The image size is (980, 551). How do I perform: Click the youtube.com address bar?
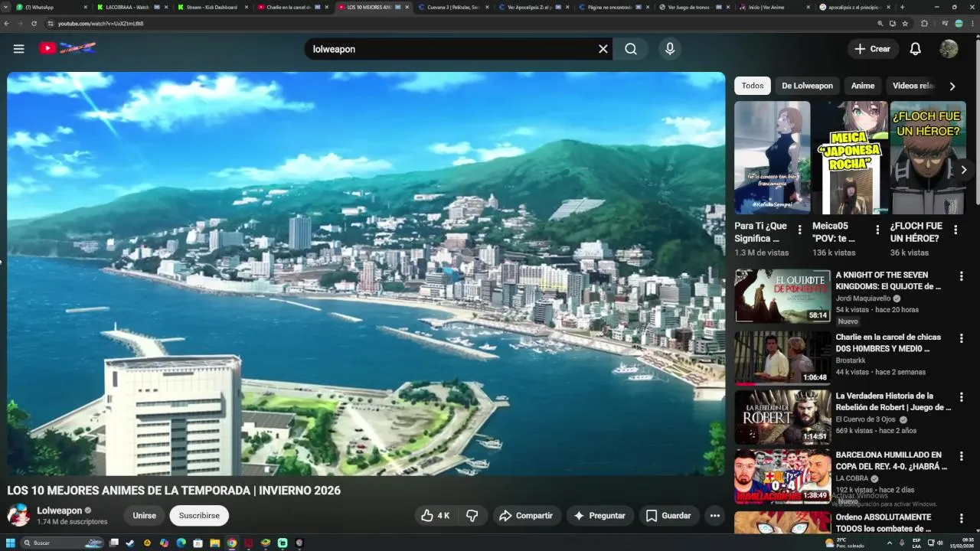point(459,24)
